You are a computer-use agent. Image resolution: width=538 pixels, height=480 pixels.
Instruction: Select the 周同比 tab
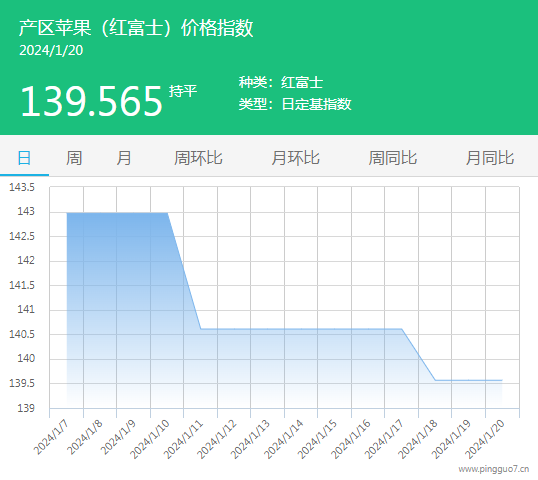[393, 158]
